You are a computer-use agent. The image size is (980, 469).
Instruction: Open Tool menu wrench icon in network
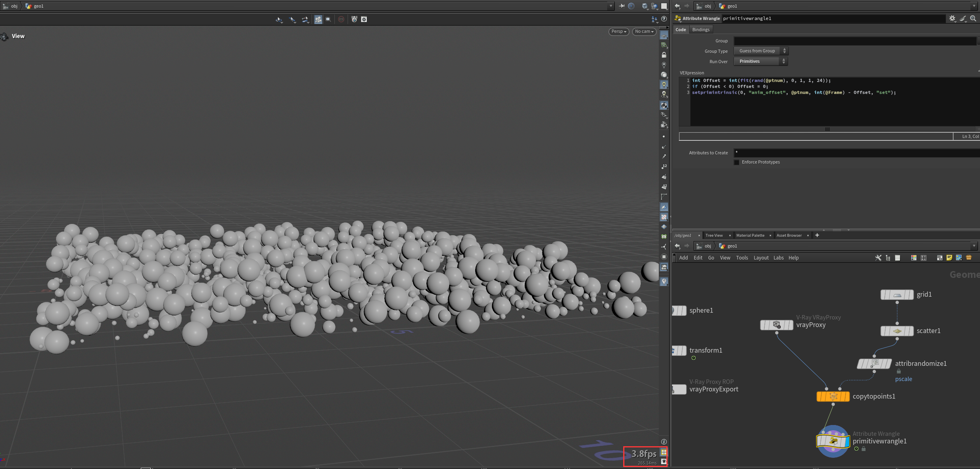(x=878, y=258)
